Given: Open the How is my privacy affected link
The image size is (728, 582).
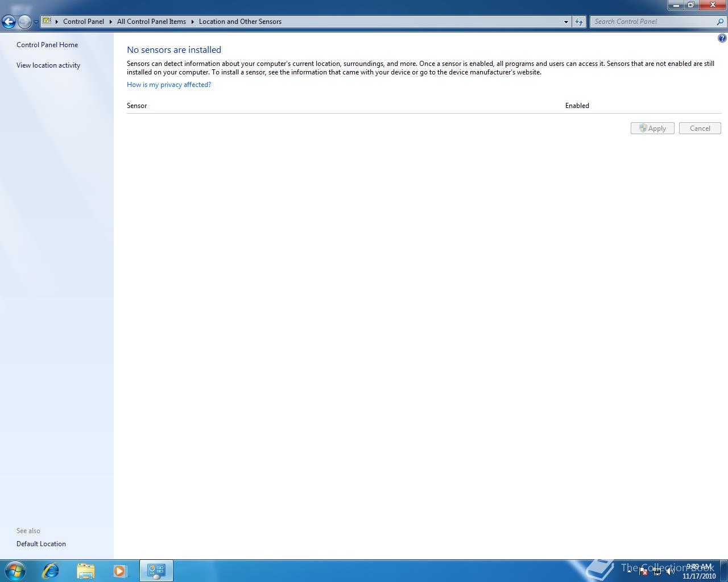Looking at the screenshot, I should pos(168,84).
